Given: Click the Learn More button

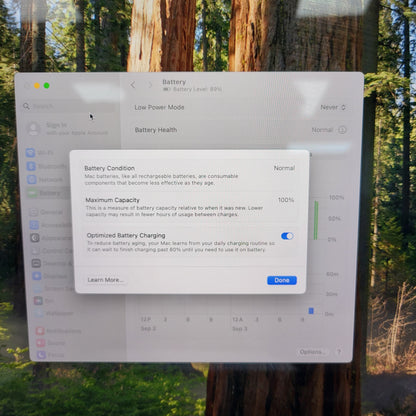Looking at the screenshot, I should 106,280.
